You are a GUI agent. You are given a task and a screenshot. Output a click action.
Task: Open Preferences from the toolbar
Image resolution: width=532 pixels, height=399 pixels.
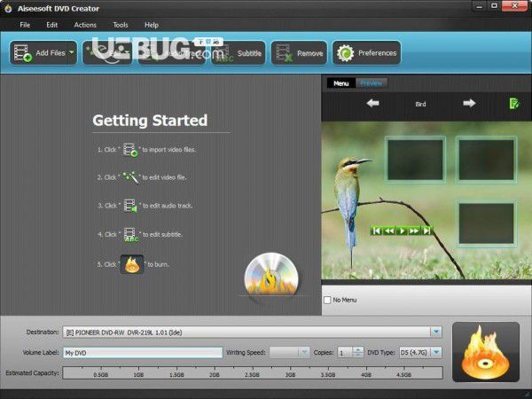click(x=366, y=53)
